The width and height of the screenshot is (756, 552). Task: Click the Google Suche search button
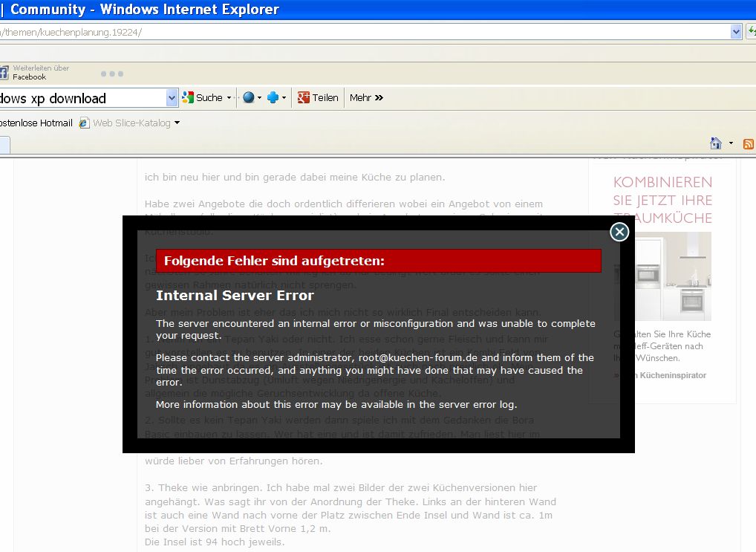[x=203, y=98]
